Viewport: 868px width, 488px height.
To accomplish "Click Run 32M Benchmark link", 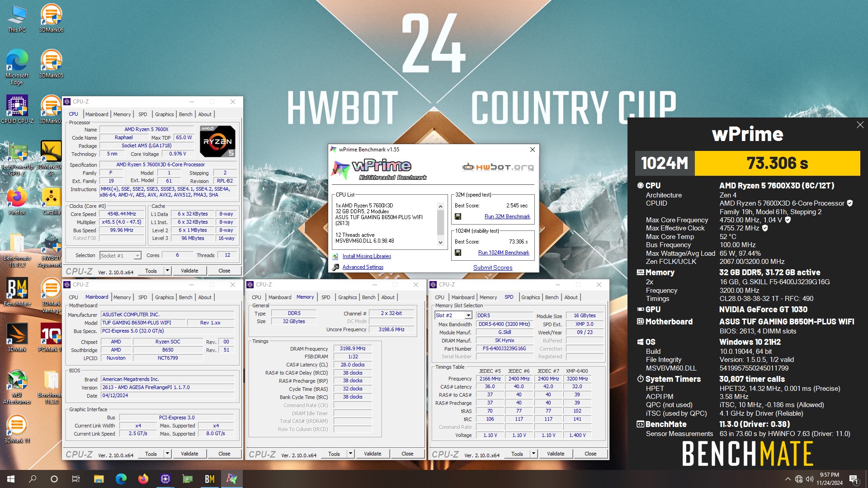I will 507,216.
